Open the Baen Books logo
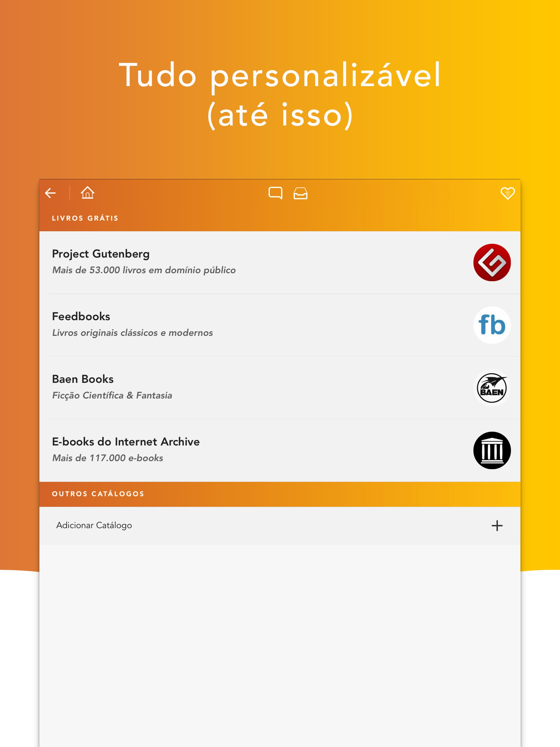The width and height of the screenshot is (560, 747). coord(492,388)
